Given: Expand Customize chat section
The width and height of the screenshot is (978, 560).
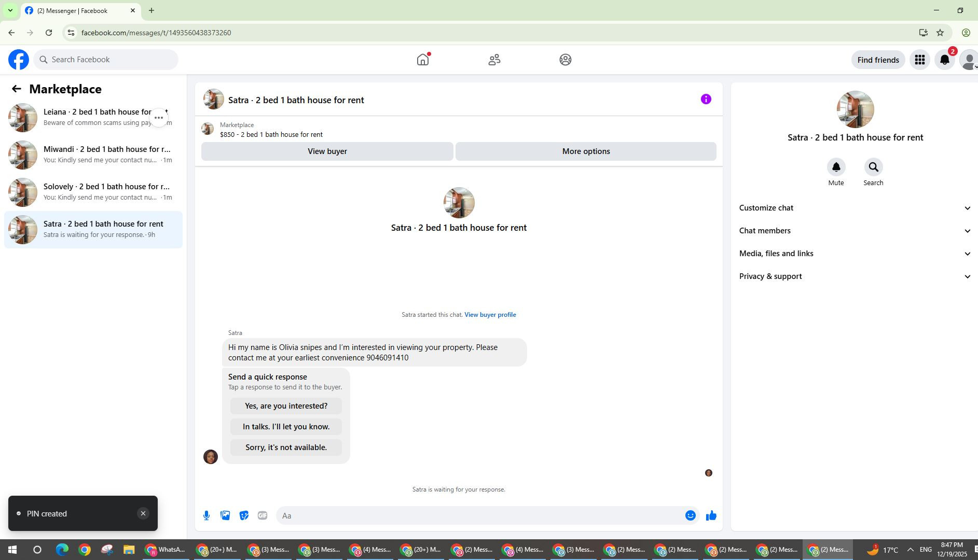Looking at the screenshot, I should (x=855, y=208).
